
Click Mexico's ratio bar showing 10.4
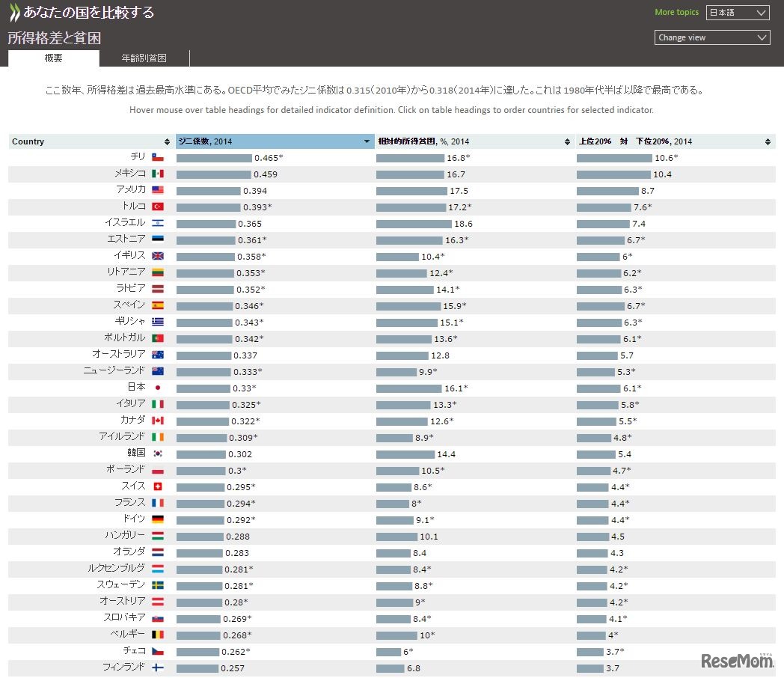pos(613,174)
